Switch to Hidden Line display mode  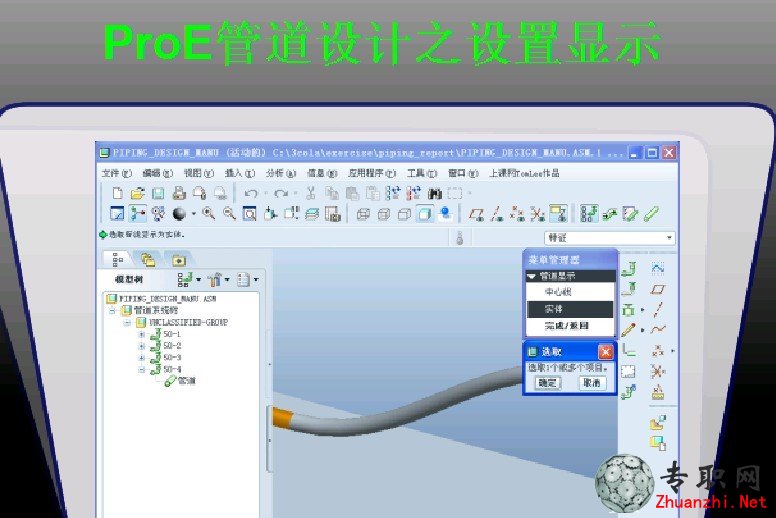pos(384,214)
